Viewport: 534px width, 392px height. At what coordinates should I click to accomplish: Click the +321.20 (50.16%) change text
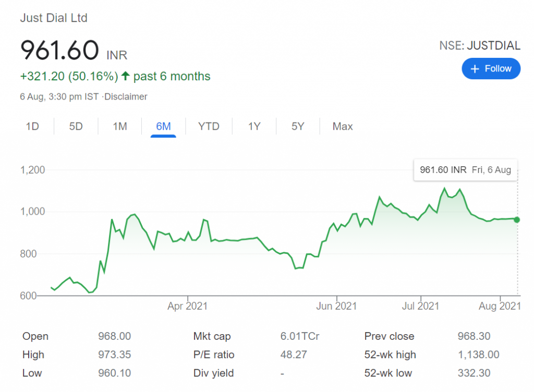(x=69, y=76)
